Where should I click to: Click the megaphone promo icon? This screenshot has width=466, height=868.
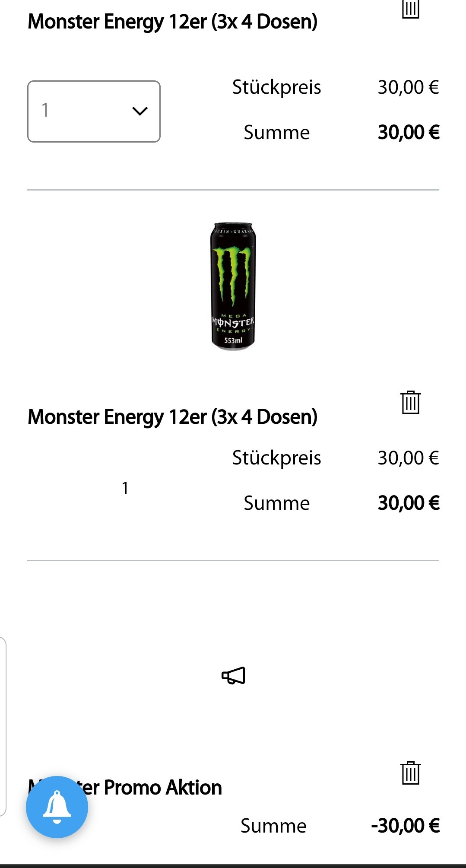(233, 675)
